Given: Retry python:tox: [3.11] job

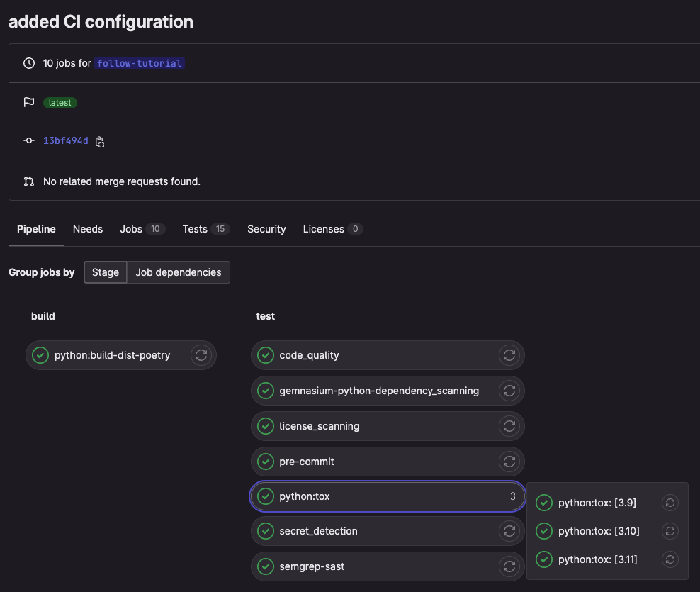Looking at the screenshot, I should click(670, 559).
